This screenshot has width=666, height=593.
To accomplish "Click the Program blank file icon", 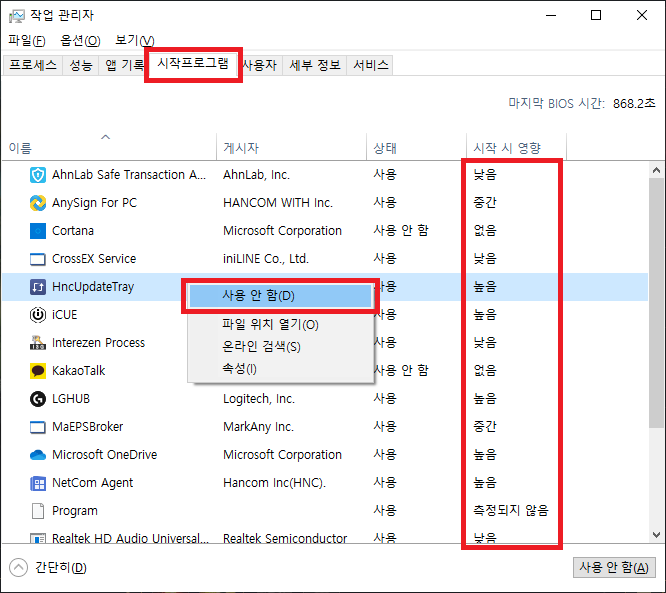I will click(38, 511).
